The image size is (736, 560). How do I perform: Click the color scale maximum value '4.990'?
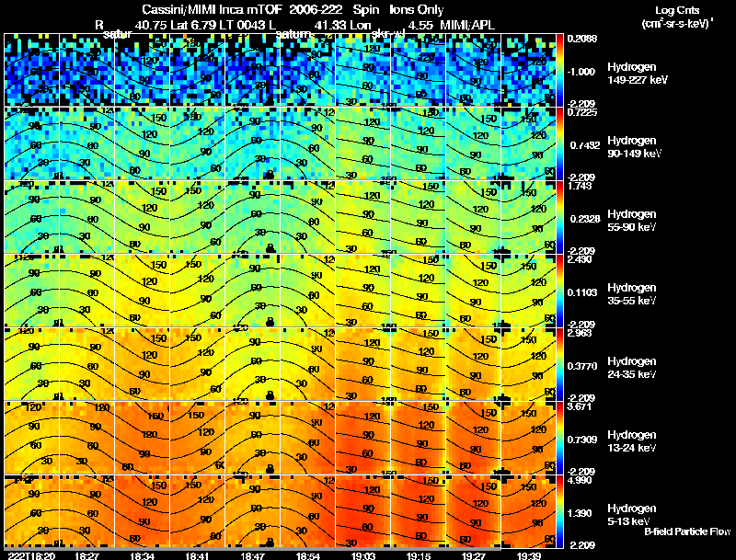pyautogui.click(x=580, y=481)
